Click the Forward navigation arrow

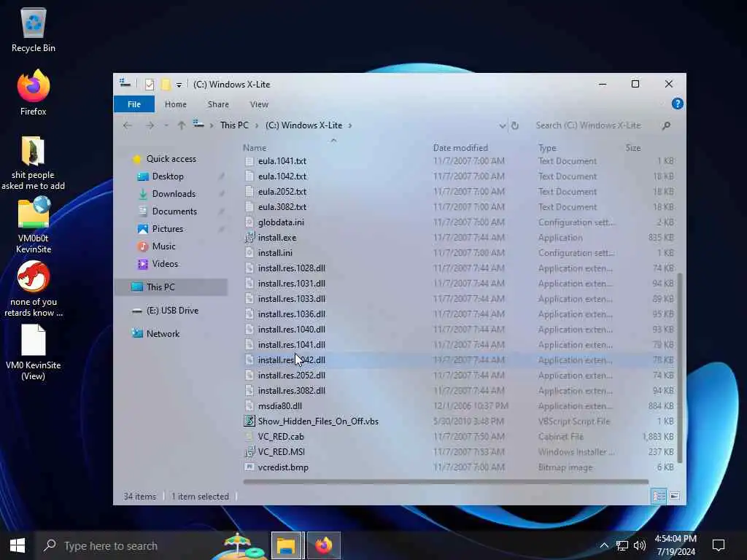coord(150,125)
